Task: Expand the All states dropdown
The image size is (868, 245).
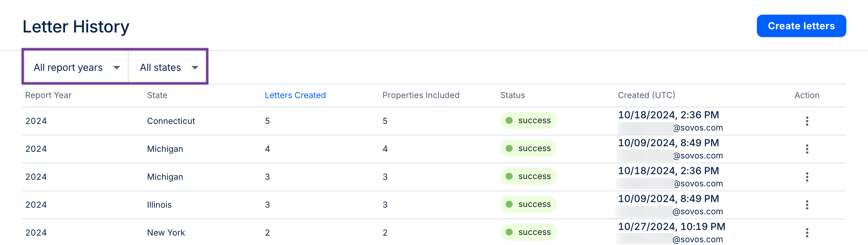Action: (x=168, y=67)
